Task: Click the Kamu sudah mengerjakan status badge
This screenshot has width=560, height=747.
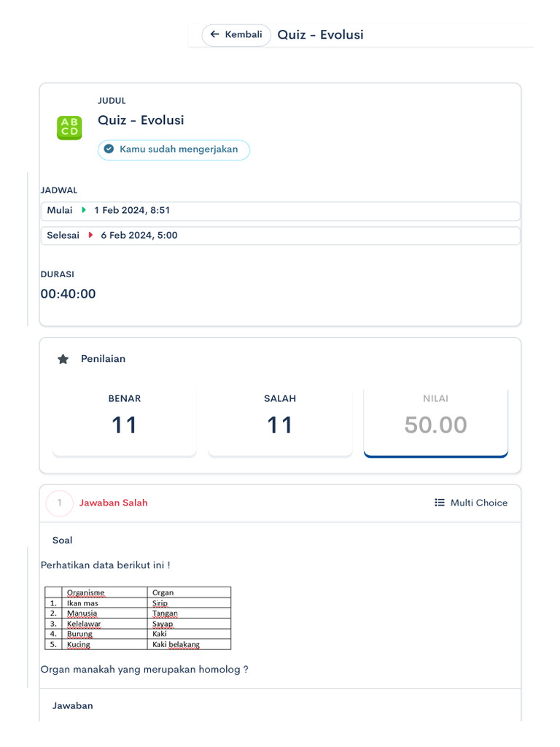Action: pos(174,150)
